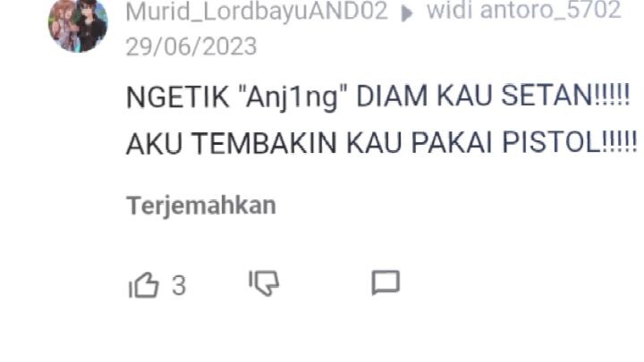Click the word SETAN!!!!! in comment
The height and width of the screenshot is (362, 644).
click(x=565, y=96)
